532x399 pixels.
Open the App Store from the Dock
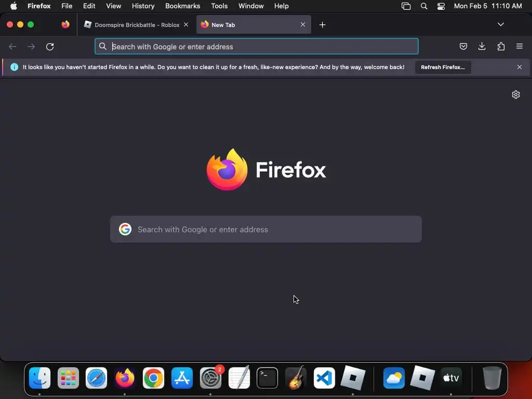[182, 378]
